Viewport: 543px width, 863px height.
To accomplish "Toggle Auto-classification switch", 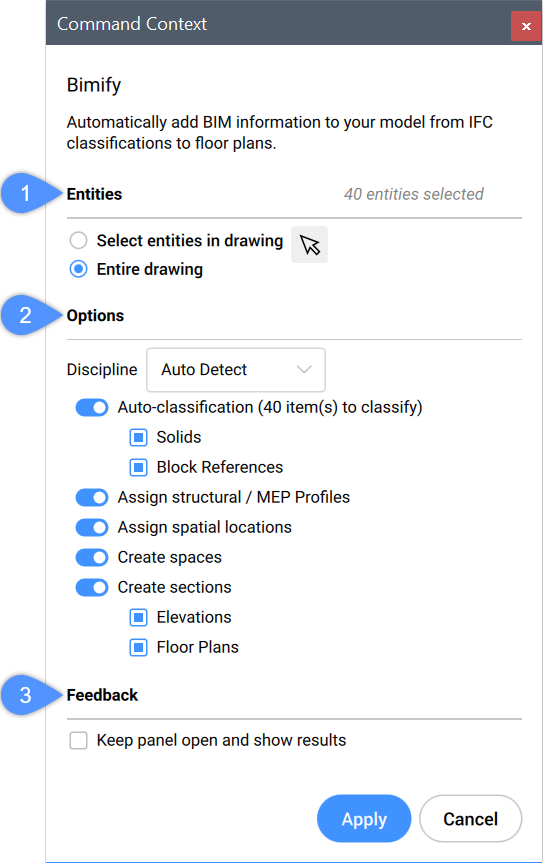I will tap(92, 407).
